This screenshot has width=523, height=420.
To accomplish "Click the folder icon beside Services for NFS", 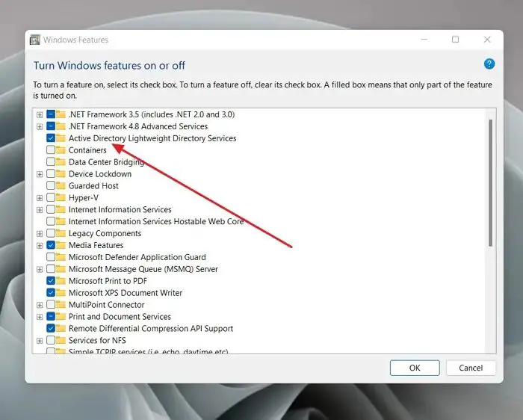I will [61, 340].
